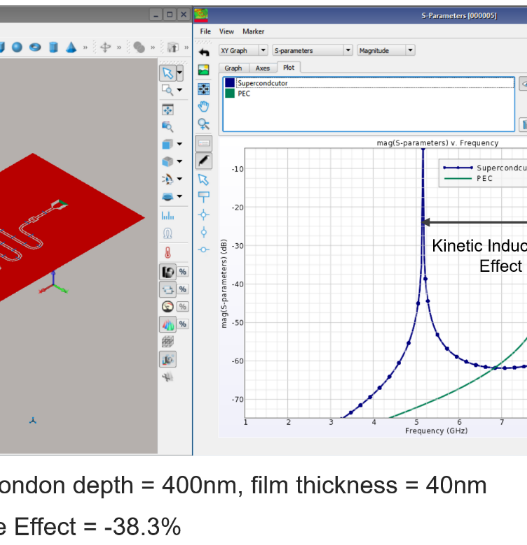Select the graph arrow pointer tool

tap(204, 180)
